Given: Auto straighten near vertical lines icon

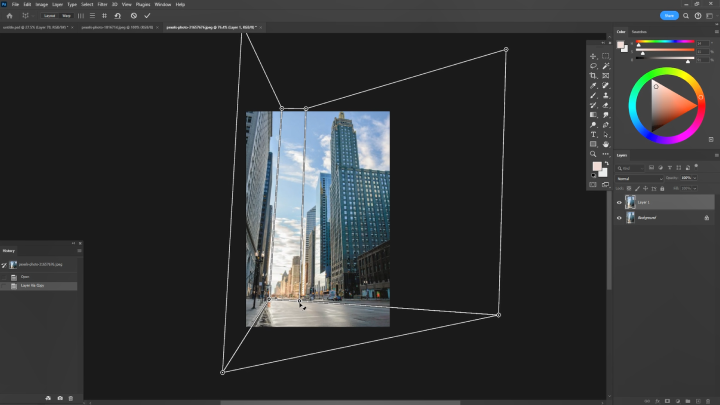Looking at the screenshot, I should point(81,16).
